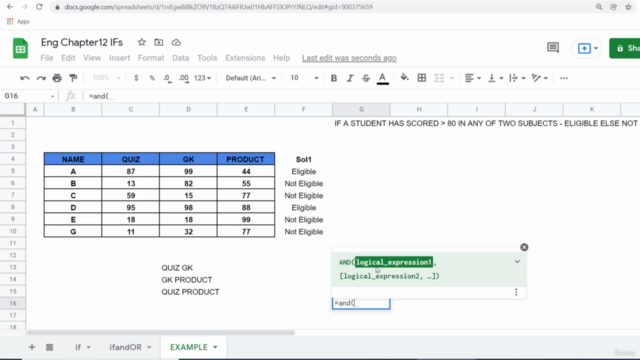
Task: Toggle bold formatting
Action: click(333, 78)
